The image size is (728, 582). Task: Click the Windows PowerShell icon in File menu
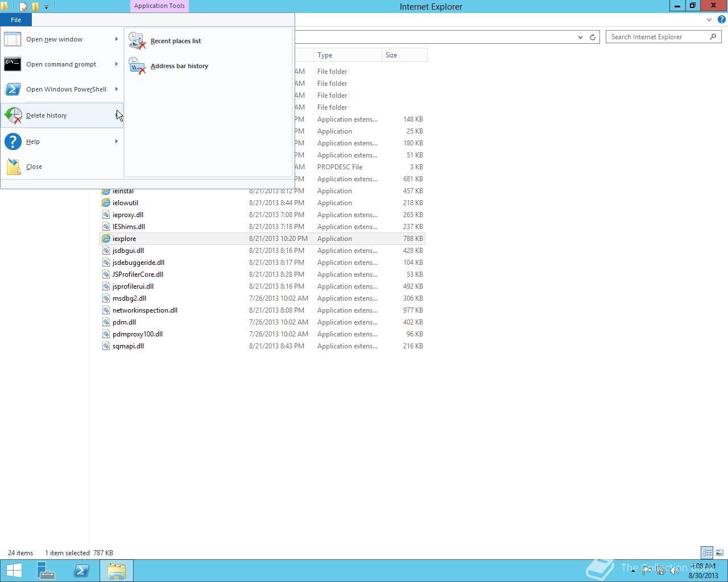[13, 89]
